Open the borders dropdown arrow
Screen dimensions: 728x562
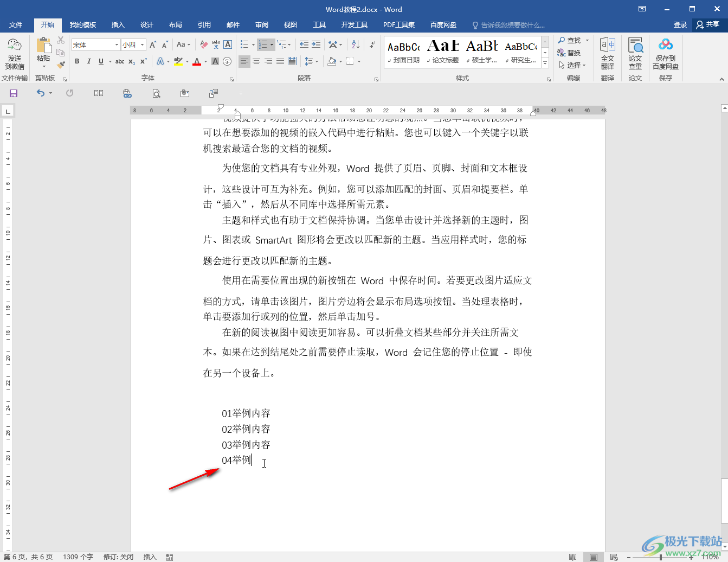(359, 61)
